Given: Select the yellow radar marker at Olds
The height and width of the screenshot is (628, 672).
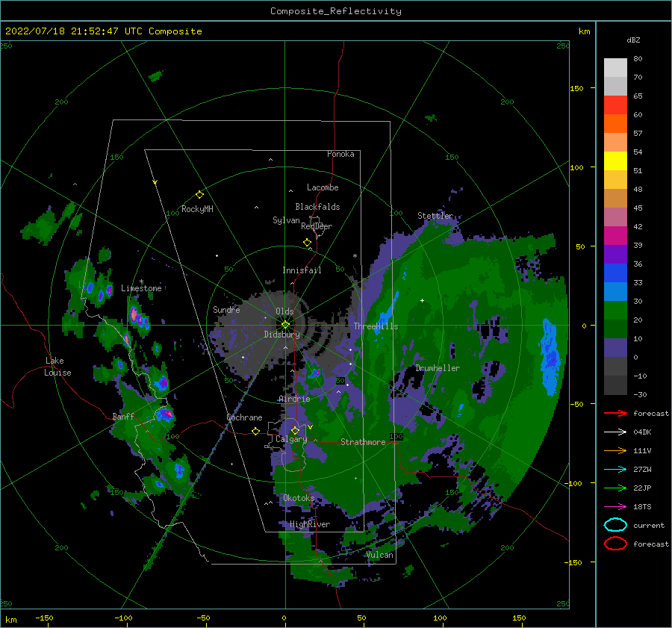Looking at the screenshot, I should [285, 325].
